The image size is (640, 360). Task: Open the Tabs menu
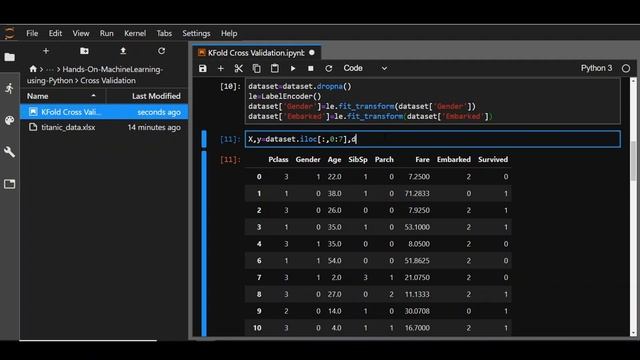(164, 33)
